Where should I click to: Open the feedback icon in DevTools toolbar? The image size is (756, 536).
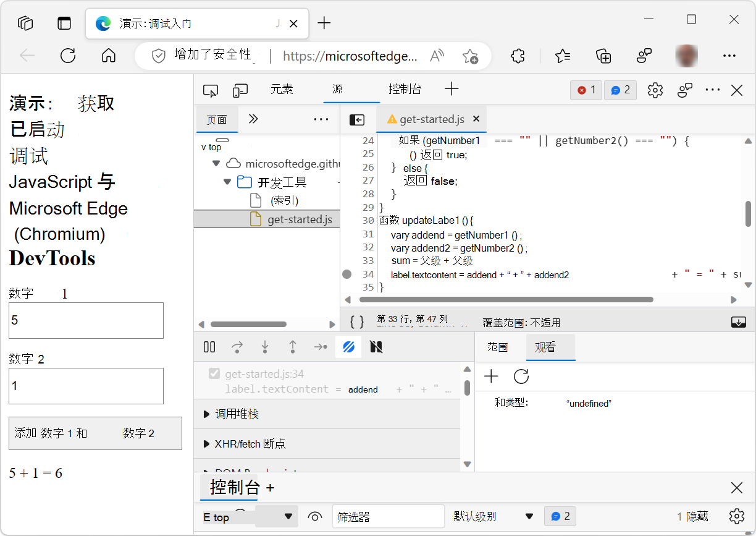(x=684, y=90)
